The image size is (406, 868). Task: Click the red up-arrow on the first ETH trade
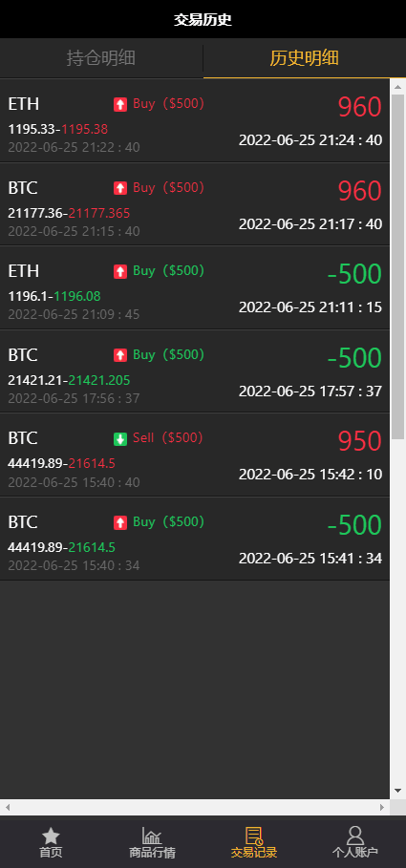pyautogui.click(x=120, y=104)
